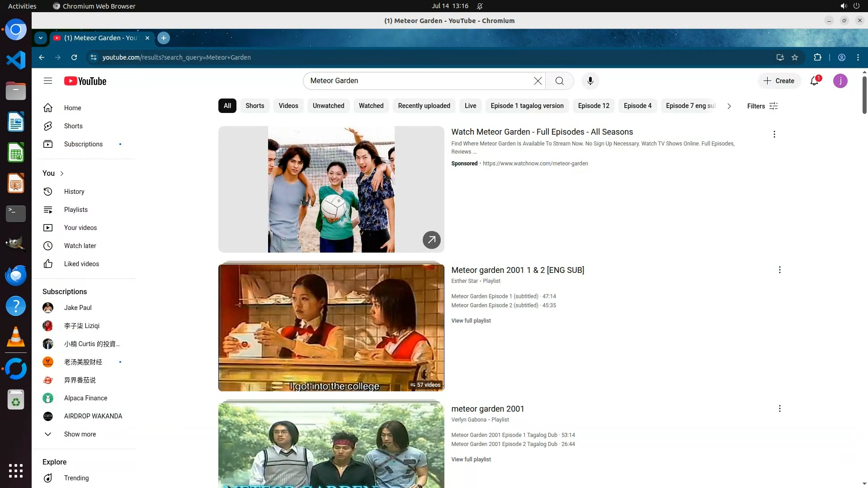Image resolution: width=868 pixels, height=488 pixels.
Task: Open Watch later in sidebar
Action: pyautogui.click(x=80, y=246)
